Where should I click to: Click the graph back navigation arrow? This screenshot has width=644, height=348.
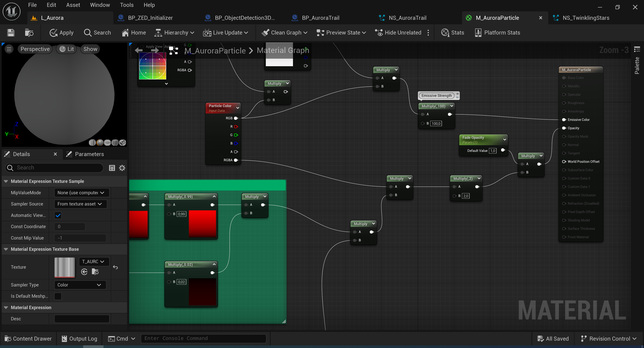(x=139, y=50)
